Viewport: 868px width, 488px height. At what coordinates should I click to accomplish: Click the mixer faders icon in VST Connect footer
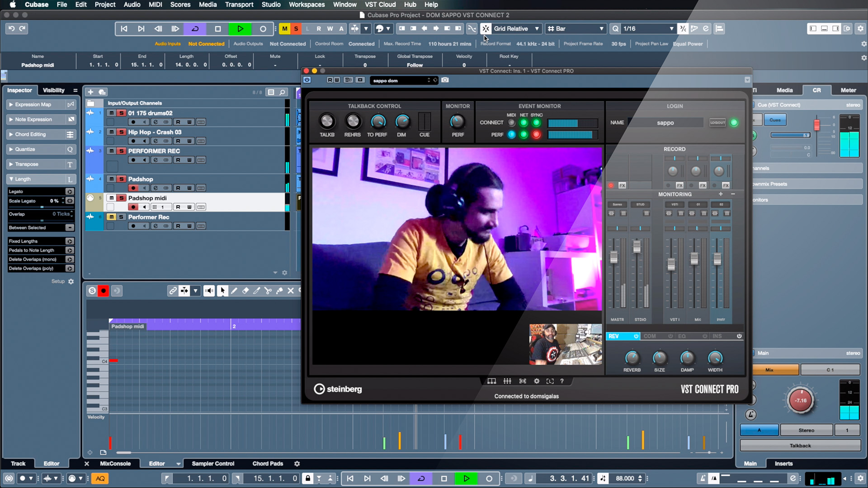(507, 381)
